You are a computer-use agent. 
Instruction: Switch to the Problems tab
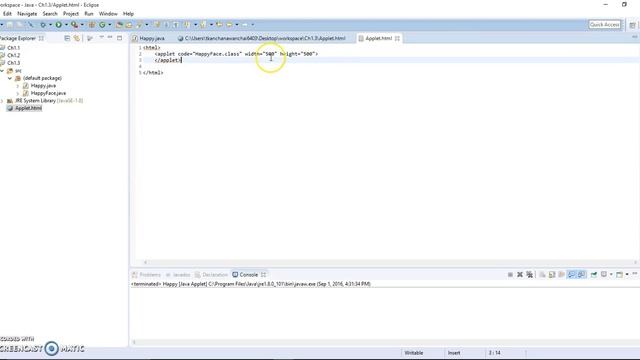pyautogui.click(x=147, y=275)
